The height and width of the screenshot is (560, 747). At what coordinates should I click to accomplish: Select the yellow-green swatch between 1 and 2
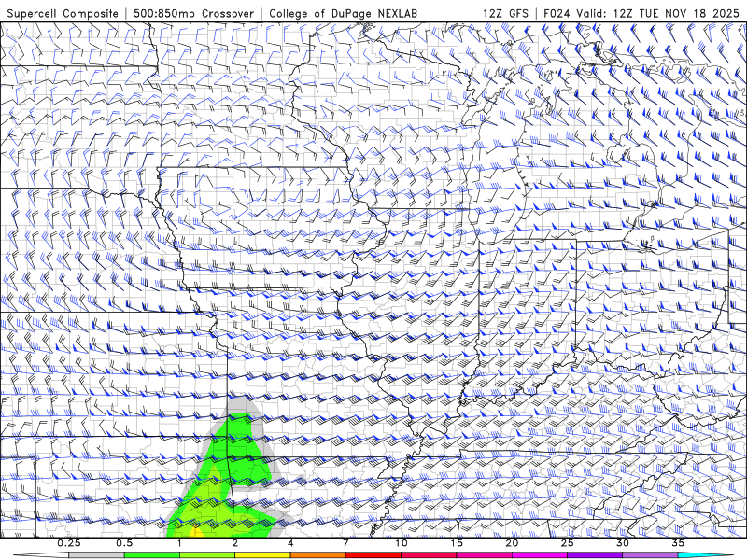click(207, 555)
